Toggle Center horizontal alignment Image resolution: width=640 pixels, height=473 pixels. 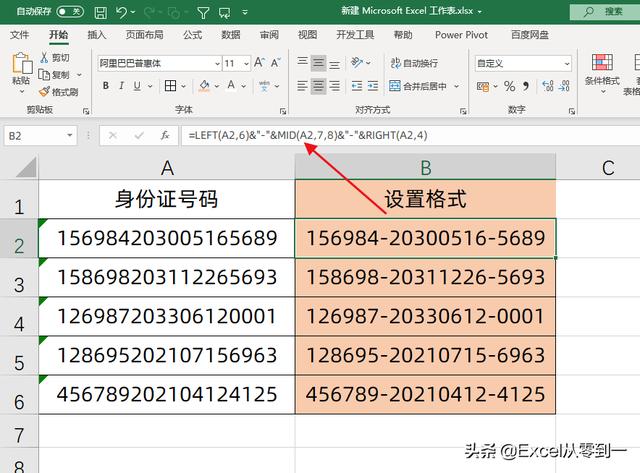[x=318, y=86]
